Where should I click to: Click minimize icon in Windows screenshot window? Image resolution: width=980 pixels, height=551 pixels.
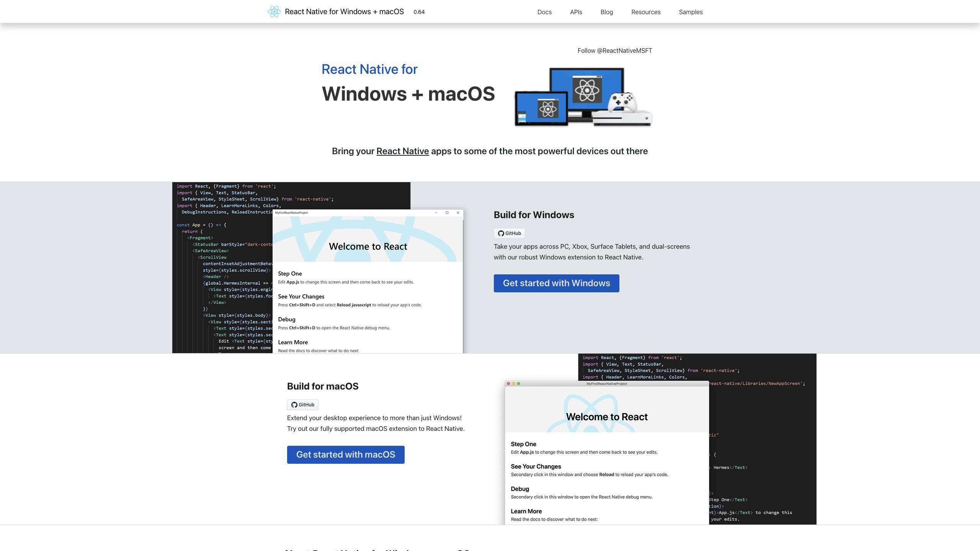click(436, 213)
